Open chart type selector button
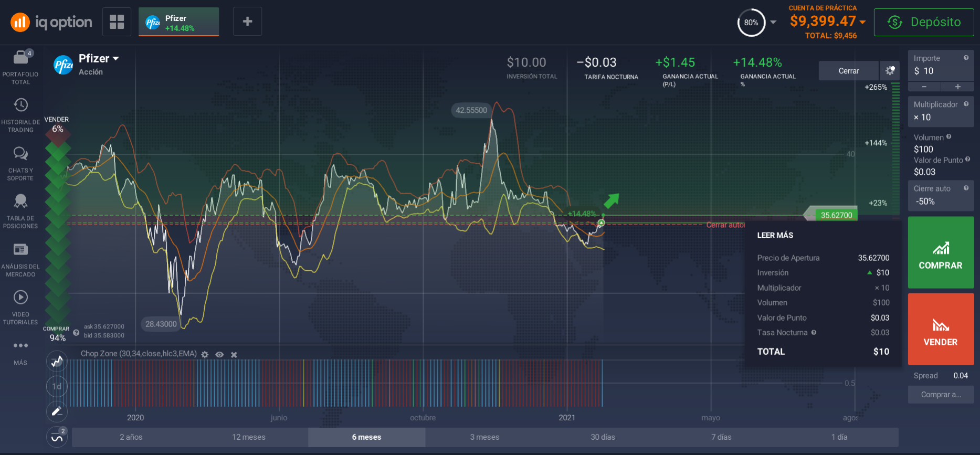This screenshot has width=980, height=455. (57, 361)
